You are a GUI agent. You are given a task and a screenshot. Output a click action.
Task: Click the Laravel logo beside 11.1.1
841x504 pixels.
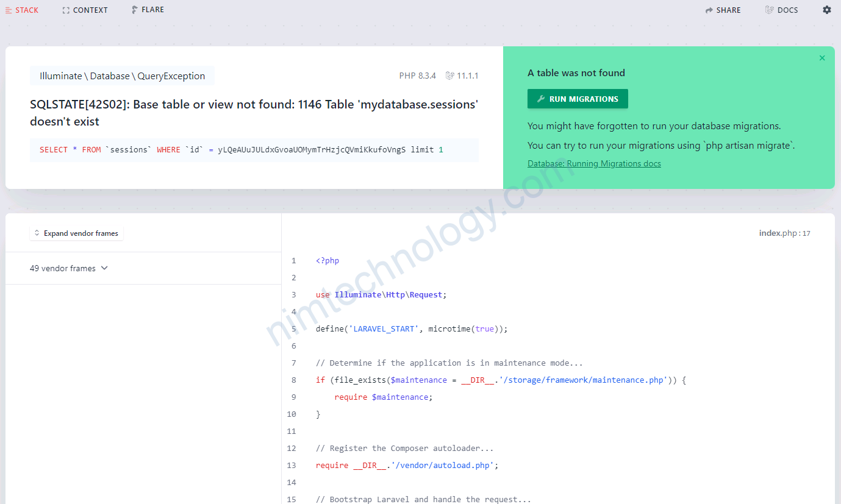[x=450, y=76]
